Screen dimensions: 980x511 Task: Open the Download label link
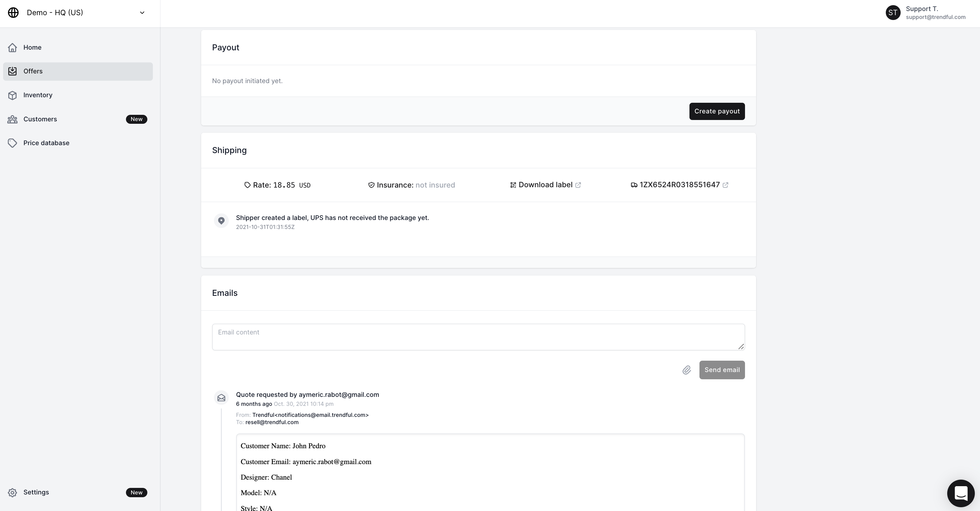click(545, 185)
